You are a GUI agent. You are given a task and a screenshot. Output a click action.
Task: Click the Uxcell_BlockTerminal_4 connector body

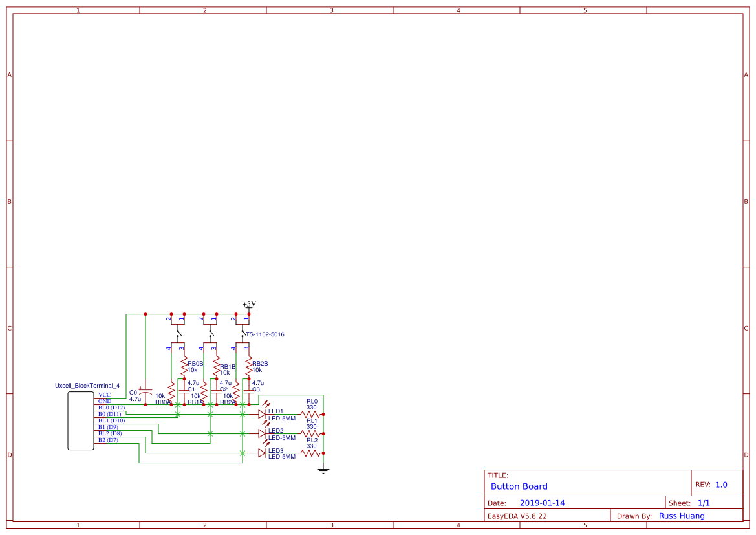coord(81,420)
